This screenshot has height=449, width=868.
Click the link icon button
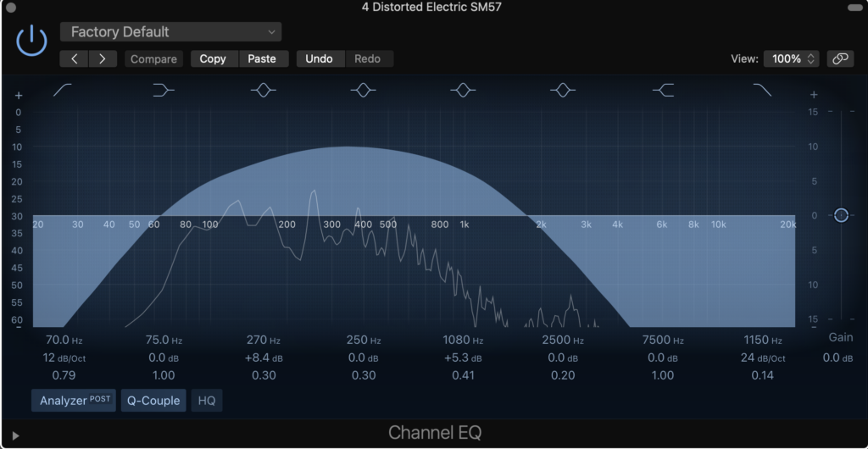point(840,59)
